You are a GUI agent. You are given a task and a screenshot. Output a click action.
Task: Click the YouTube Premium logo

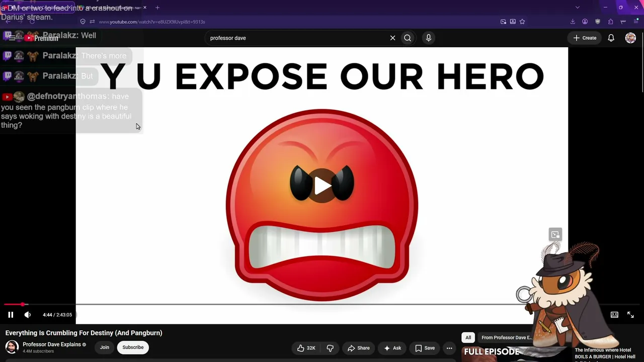pyautogui.click(x=42, y=38)
